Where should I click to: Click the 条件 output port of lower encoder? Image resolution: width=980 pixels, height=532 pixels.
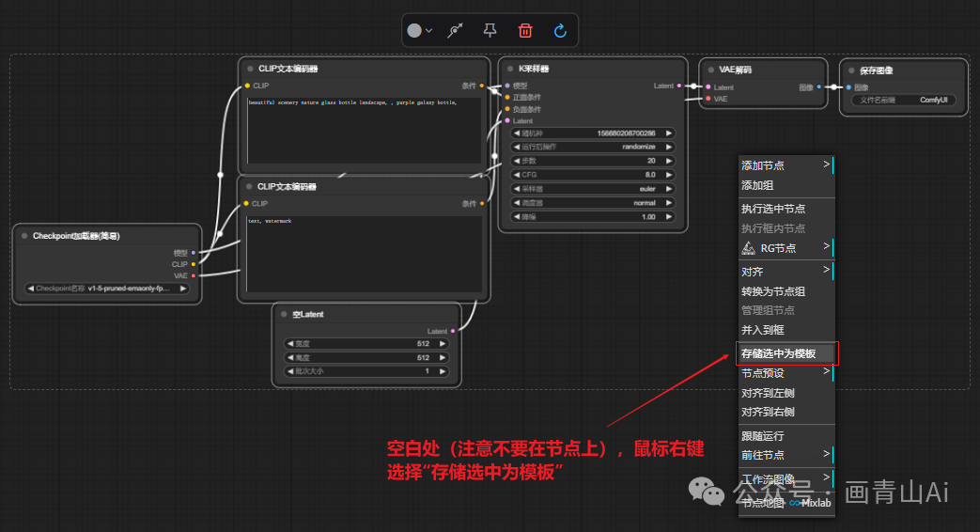(481, 203)
